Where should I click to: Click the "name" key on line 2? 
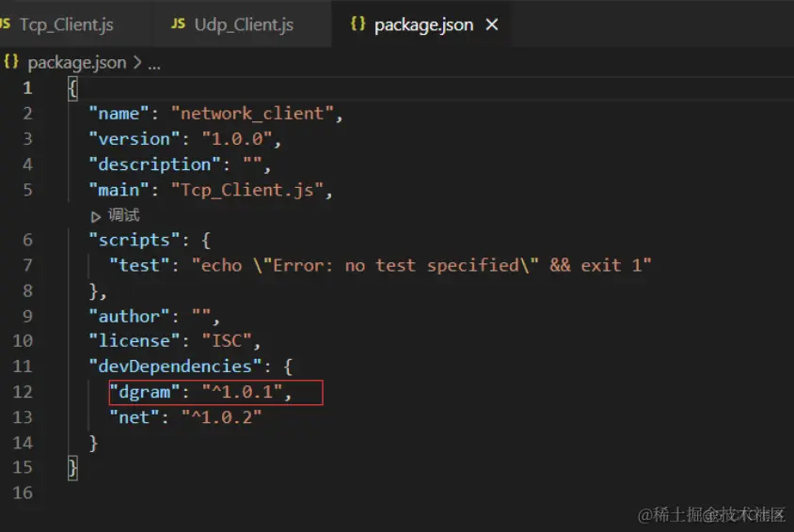click(119, 114)
